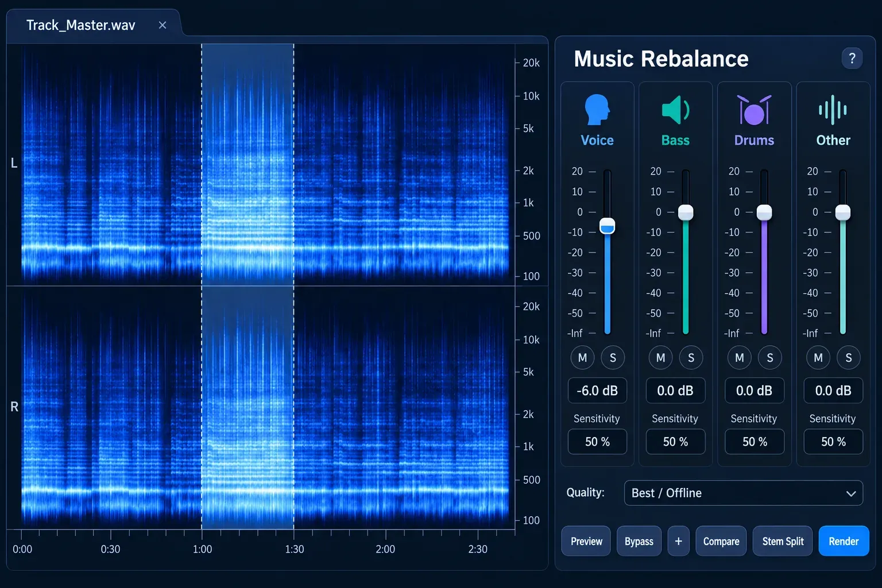
Task: Solo the Other stem
Action: (848, 358)
